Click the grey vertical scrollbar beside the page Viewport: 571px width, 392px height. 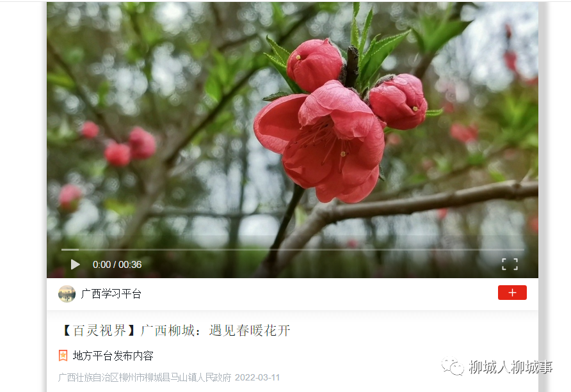pyautogui.click(x=543, y=196)
